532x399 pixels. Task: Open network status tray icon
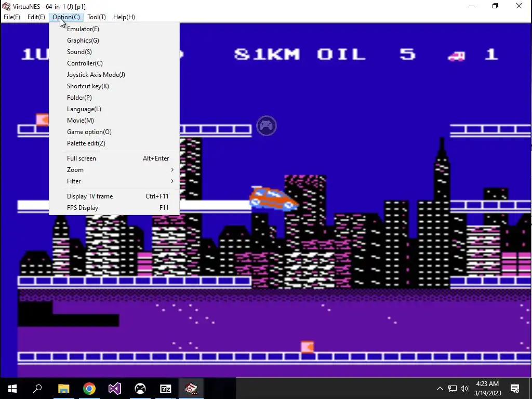pos(453,389)
